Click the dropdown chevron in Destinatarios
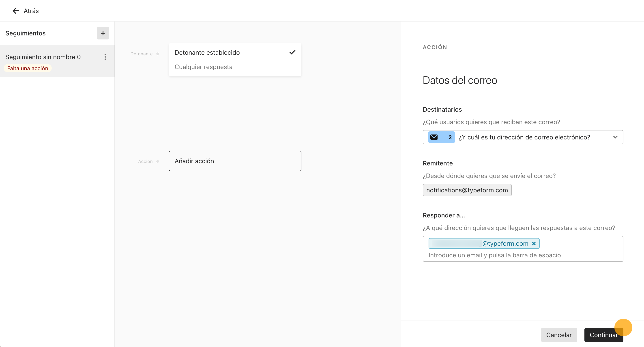Viewport: 644px width, 347px height. (615, 137)
